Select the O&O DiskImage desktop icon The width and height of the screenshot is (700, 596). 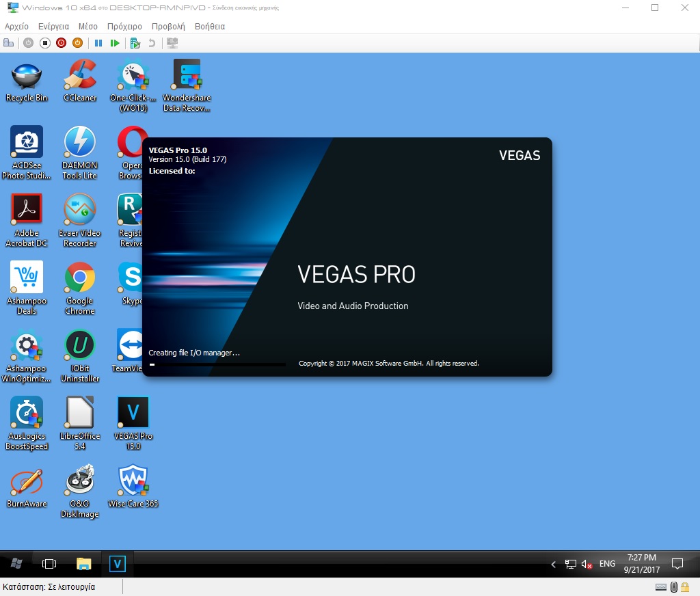coord(79,491)
